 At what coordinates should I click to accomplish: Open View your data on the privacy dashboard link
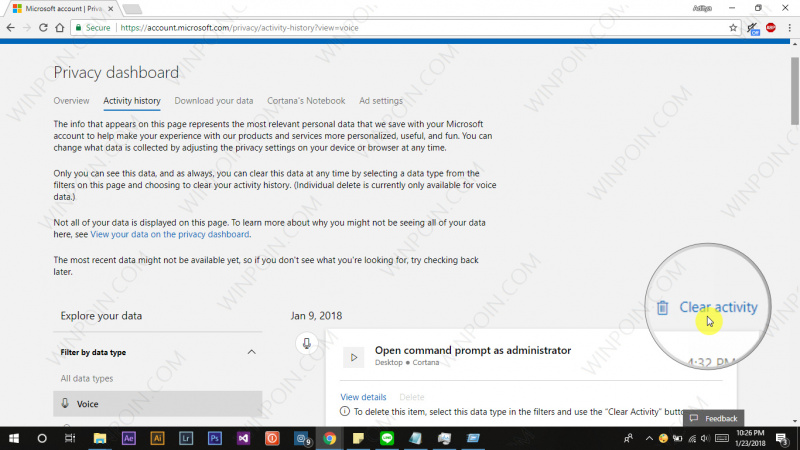pyautogui.click(x=170, y=234)
